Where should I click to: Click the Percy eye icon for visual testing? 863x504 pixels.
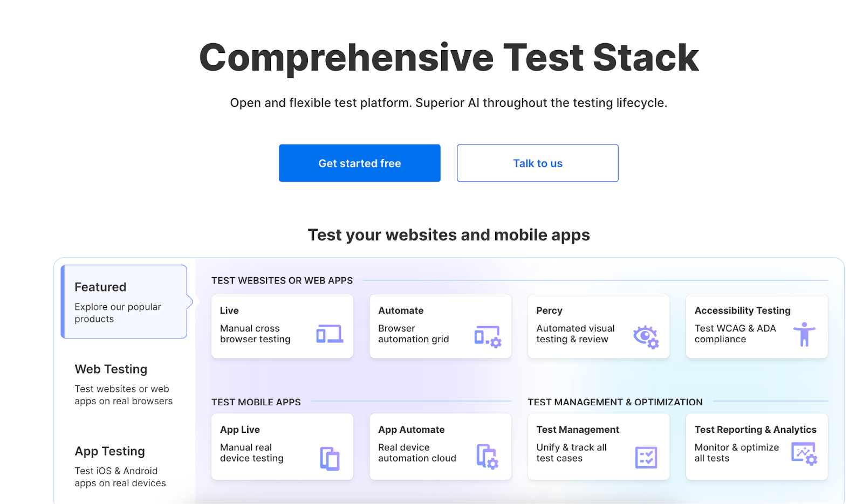[646, 334]
